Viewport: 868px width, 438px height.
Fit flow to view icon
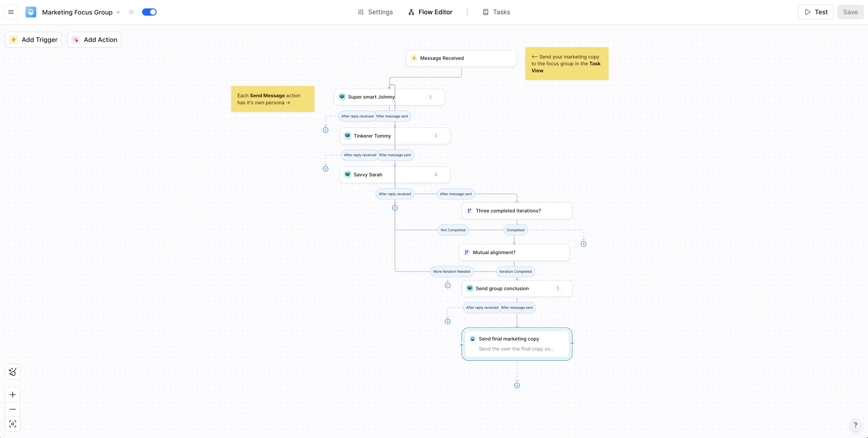[x=13, y=424]
